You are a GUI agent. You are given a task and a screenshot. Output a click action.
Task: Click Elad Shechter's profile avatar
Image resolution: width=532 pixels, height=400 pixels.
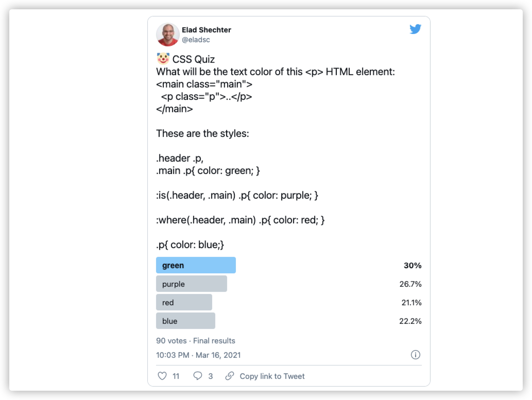click(x=168, y=34)
